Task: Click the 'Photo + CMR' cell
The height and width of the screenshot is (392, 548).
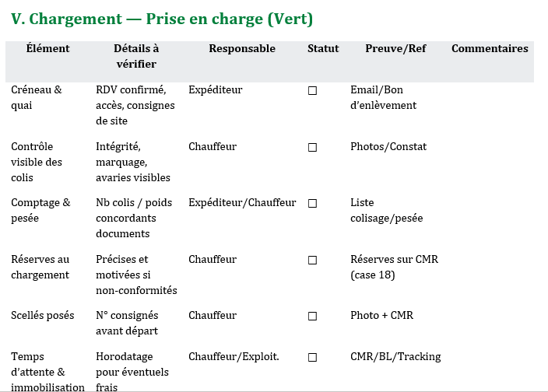Action: [381, 315]
